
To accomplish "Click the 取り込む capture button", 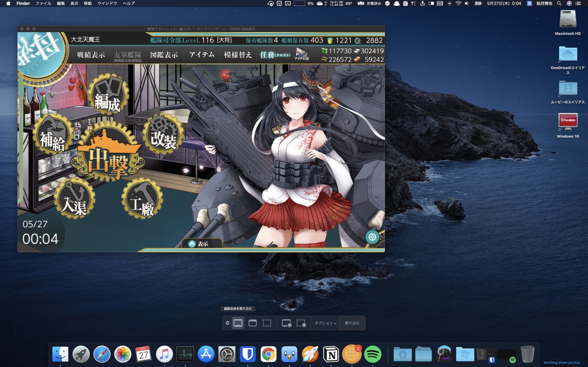I will [x=352, y=323].
